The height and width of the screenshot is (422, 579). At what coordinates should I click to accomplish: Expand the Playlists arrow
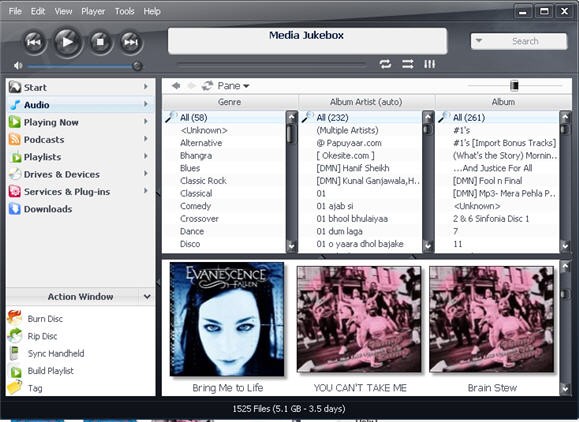pyautogui.click(x=146, y=156)
